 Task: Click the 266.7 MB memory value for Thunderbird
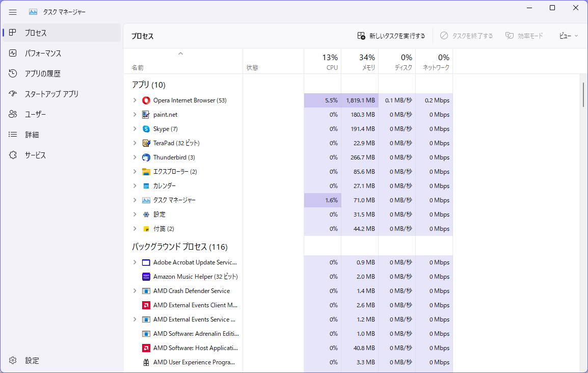point(363,157)
